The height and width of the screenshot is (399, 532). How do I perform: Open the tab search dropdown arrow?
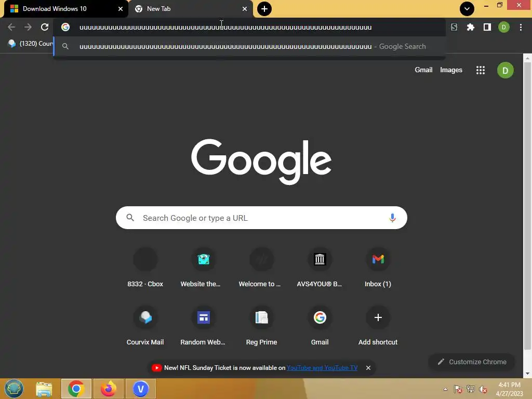pyautogui.click(x=467, y=9)
